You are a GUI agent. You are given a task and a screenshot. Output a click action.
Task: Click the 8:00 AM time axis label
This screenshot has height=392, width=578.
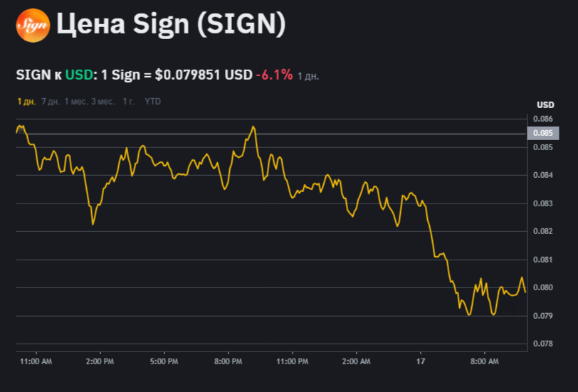(485, 361)
